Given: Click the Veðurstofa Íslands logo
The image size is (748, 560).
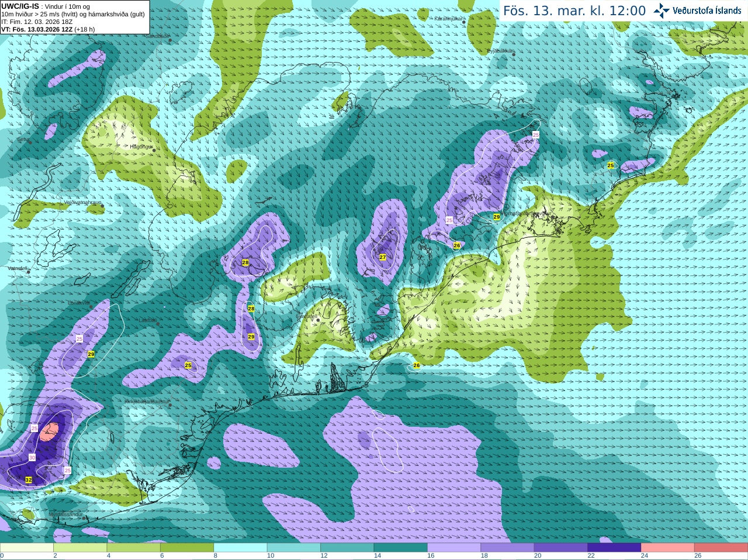Looking at the screenshot, I should click(698, 11).
